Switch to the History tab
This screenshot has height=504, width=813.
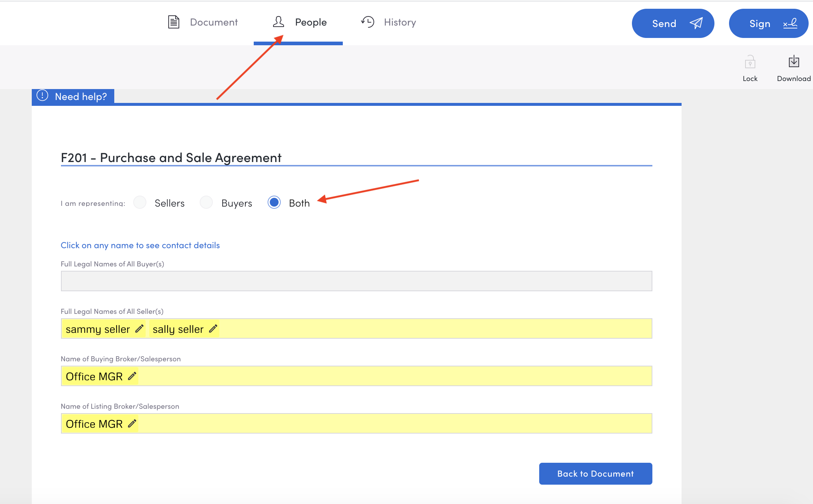pos(400,22)
